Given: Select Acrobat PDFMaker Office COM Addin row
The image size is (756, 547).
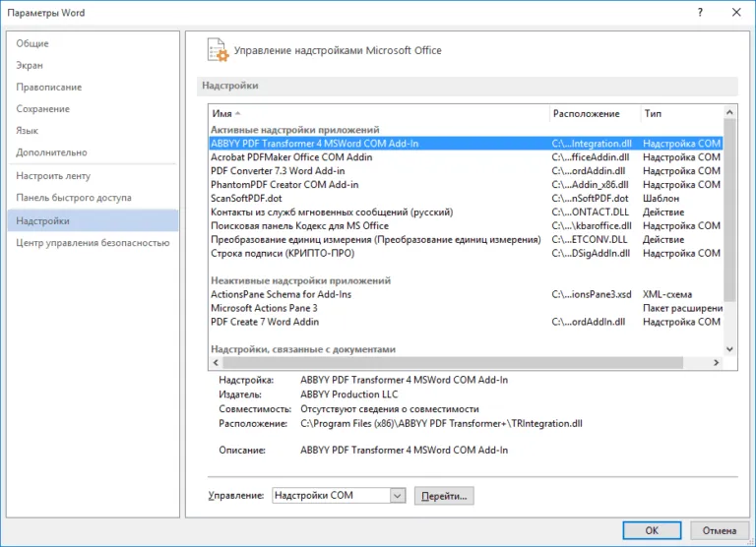Looking at the screenshot, I should click(466, 157).
